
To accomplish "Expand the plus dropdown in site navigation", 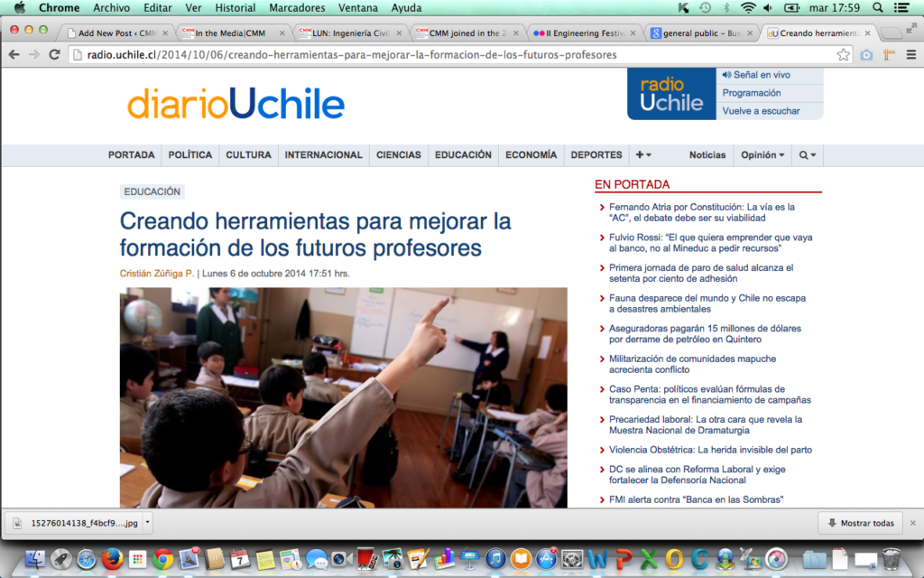I will 643,155.
